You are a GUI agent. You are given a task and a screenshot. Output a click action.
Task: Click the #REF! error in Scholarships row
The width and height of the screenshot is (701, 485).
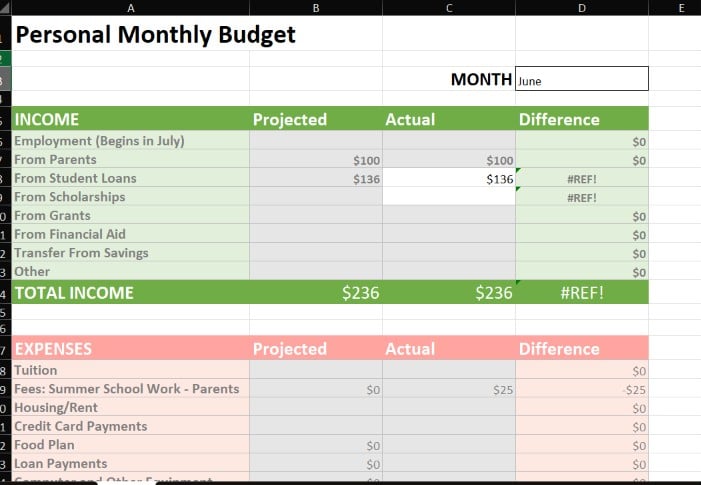[582, 197]
